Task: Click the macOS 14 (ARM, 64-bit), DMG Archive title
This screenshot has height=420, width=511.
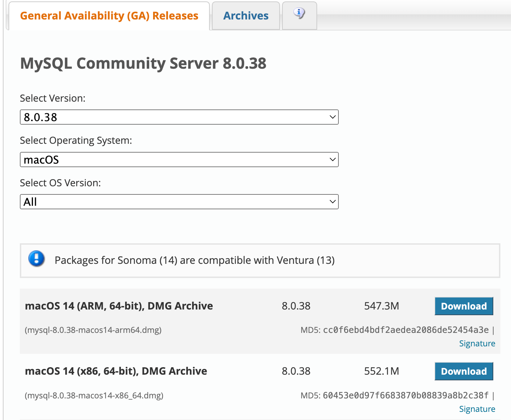Action: coord(119,306)
